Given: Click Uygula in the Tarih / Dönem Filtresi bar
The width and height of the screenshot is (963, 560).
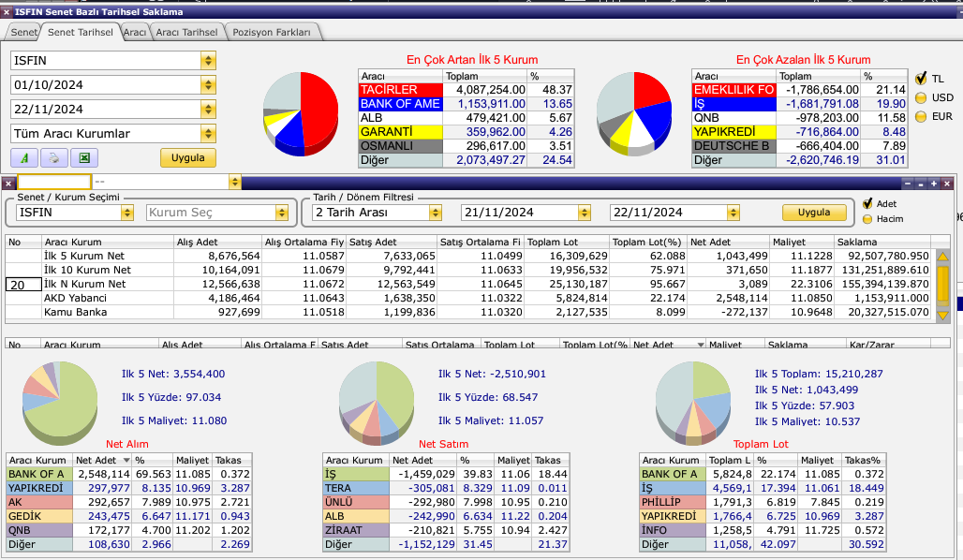Looking at the screenshot, I should click(x=814, y=213).
